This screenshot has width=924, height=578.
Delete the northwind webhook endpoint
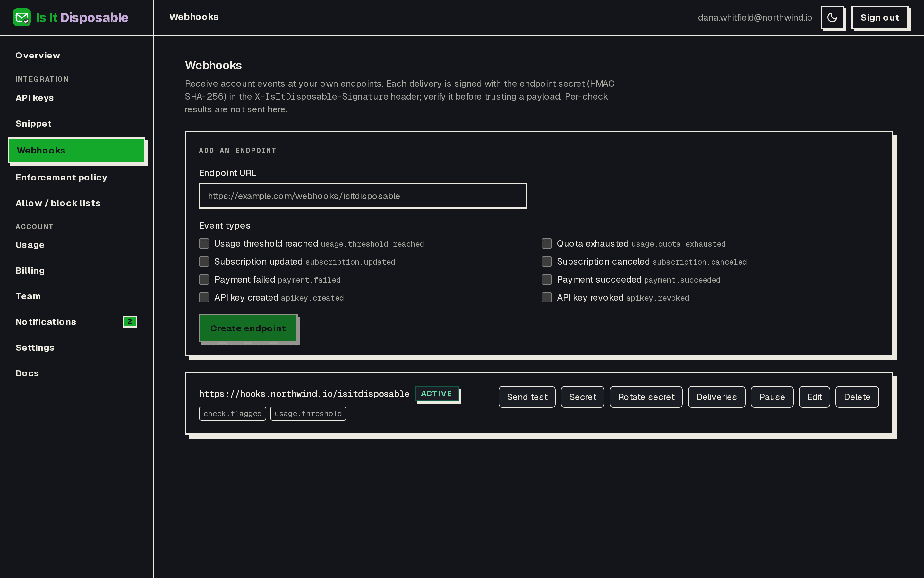(x=857, y=397)
